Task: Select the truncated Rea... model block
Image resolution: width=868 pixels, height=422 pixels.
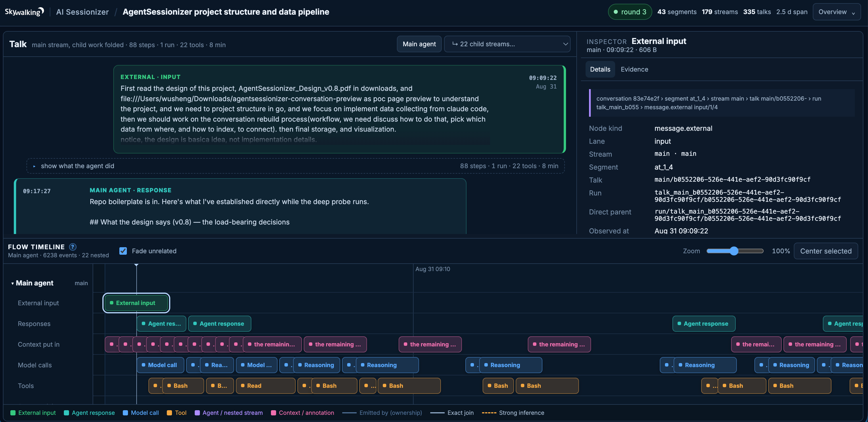Action: [x=217, y=365]
